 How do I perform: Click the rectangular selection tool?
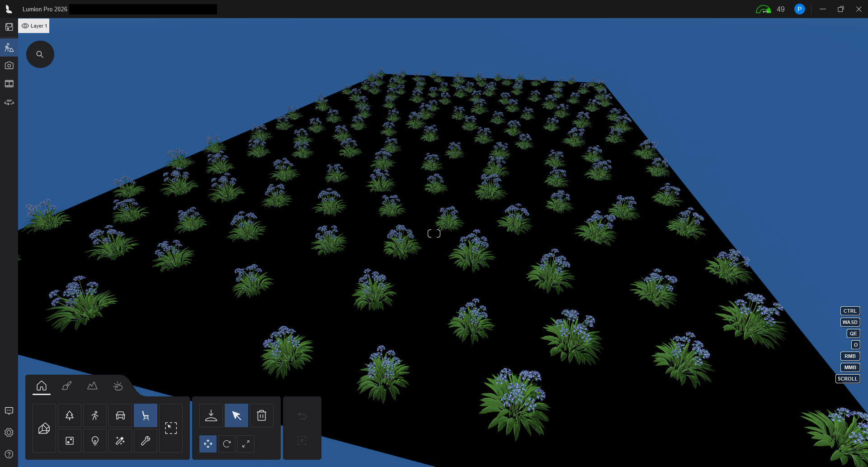[x=171, y=428]
